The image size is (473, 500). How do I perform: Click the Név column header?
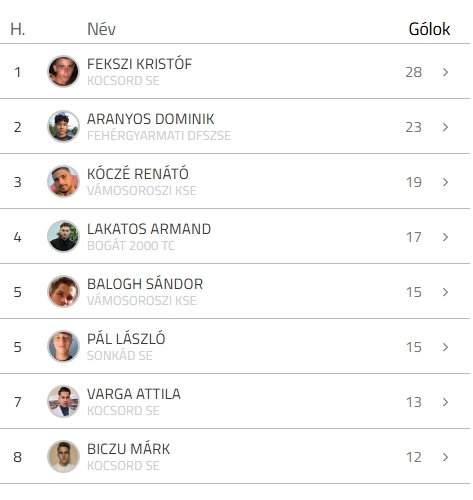click(x=101, y=29)
